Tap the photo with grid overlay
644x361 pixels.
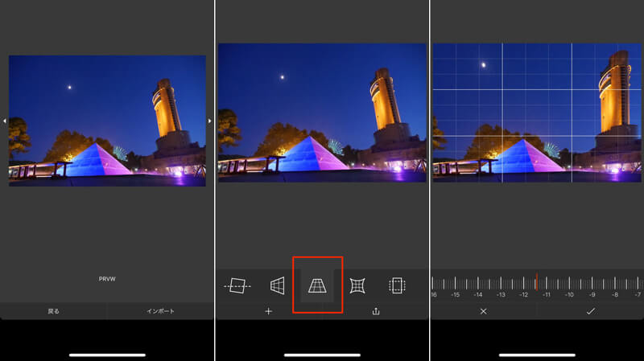(x=537, y=113)
